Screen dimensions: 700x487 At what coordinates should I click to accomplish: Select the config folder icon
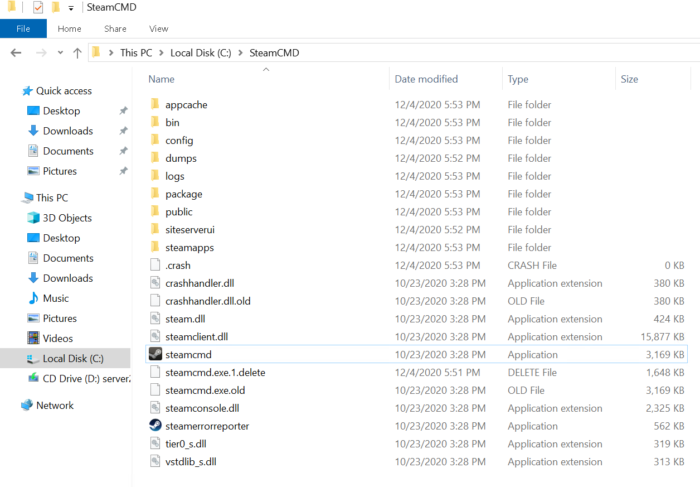155,140
